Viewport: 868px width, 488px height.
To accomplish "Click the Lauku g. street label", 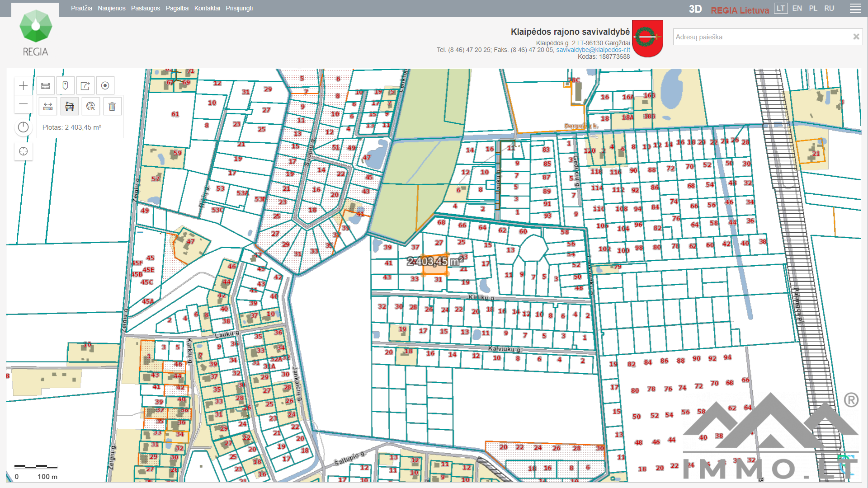I will [227, 334].
